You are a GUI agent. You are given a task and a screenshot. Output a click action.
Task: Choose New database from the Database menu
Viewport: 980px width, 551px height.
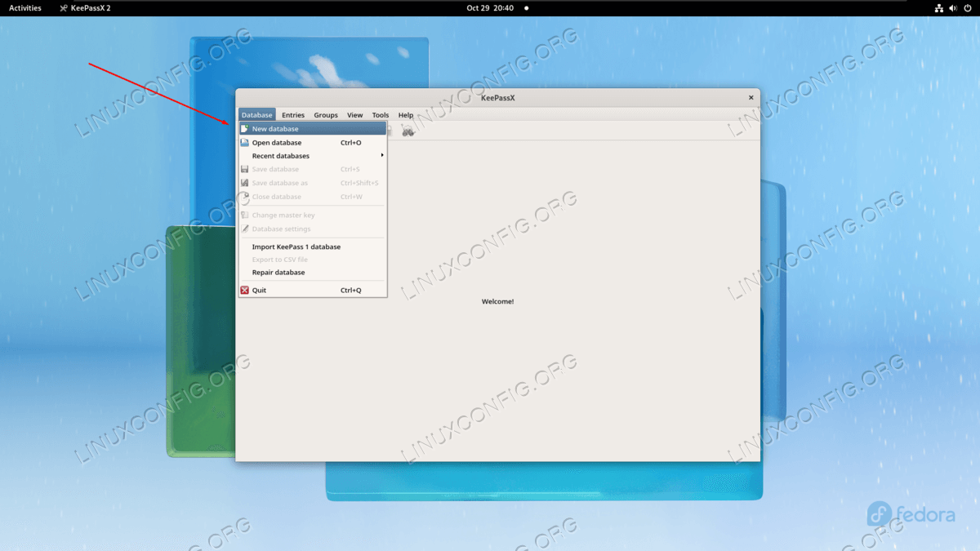[x=312, y=129]
